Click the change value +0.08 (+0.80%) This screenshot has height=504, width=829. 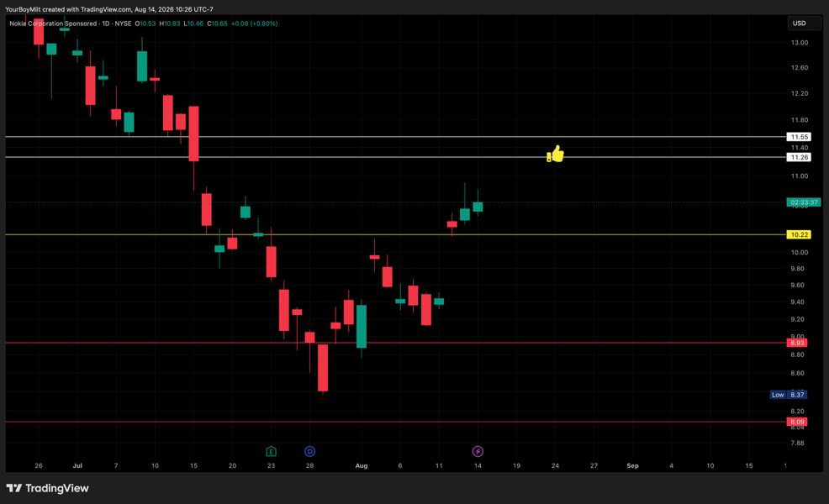254,24
